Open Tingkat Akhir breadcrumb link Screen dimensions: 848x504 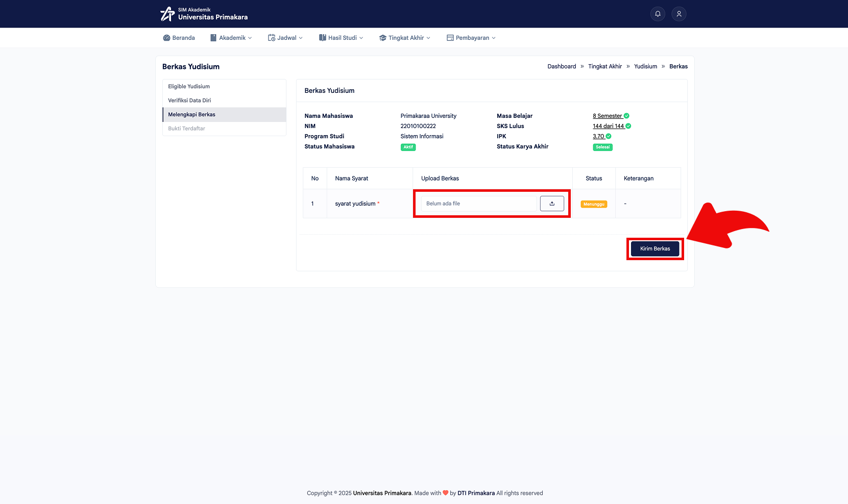(x=605, y=66)
